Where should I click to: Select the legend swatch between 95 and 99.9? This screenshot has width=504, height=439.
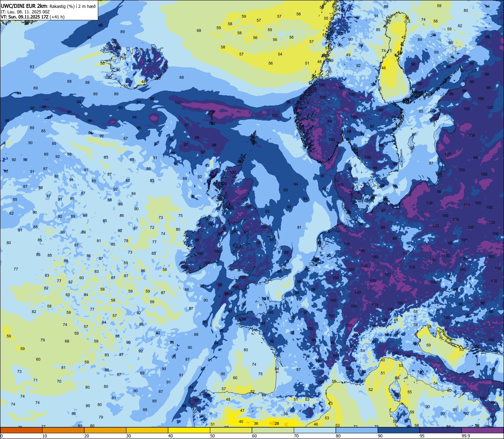(x=440, y=430)
